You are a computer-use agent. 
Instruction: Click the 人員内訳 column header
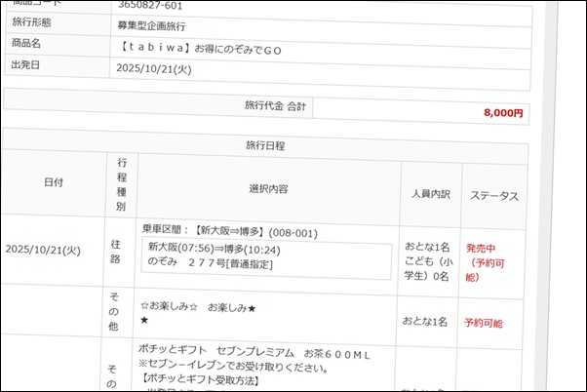430,194
